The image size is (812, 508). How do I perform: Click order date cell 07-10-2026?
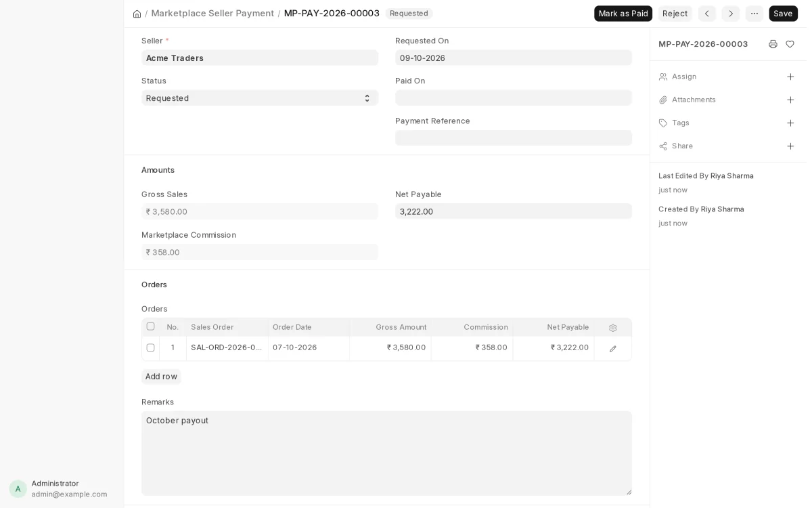point(309,347)
